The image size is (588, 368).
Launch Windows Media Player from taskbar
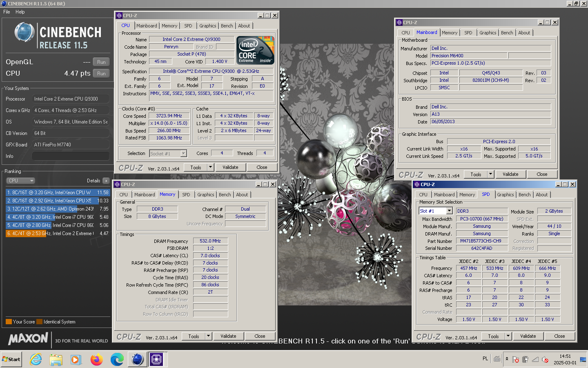[76, 360]
